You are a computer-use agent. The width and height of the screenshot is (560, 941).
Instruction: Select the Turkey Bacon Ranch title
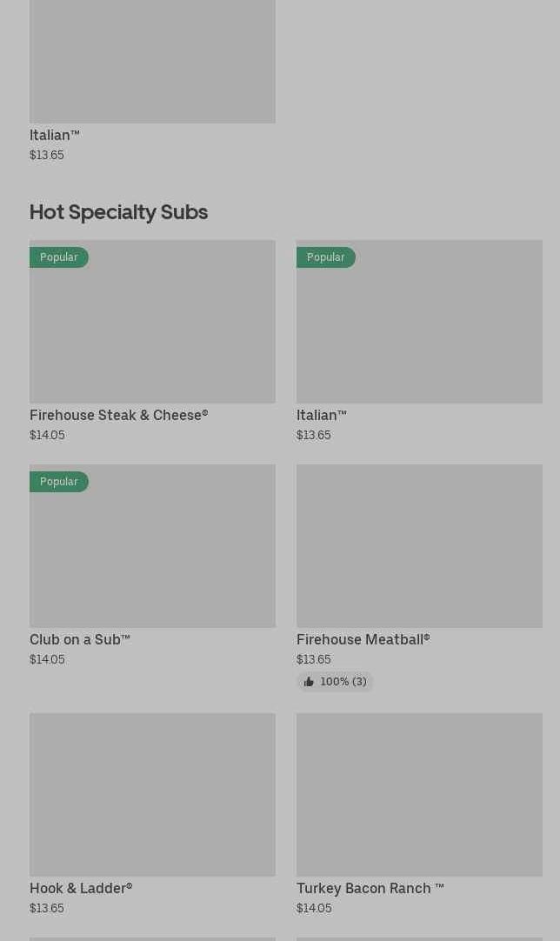(370, 889)
